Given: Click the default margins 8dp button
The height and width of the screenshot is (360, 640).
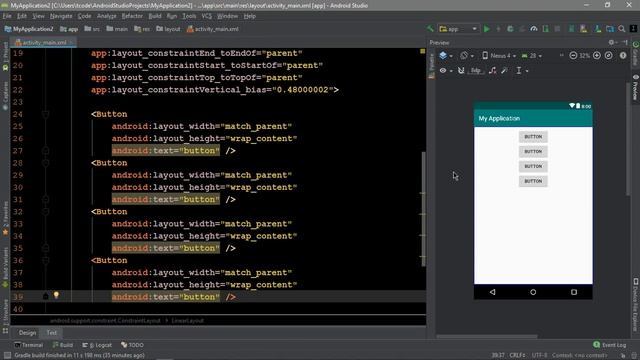Looking at the screenshot, I should (x=476, y=71).
